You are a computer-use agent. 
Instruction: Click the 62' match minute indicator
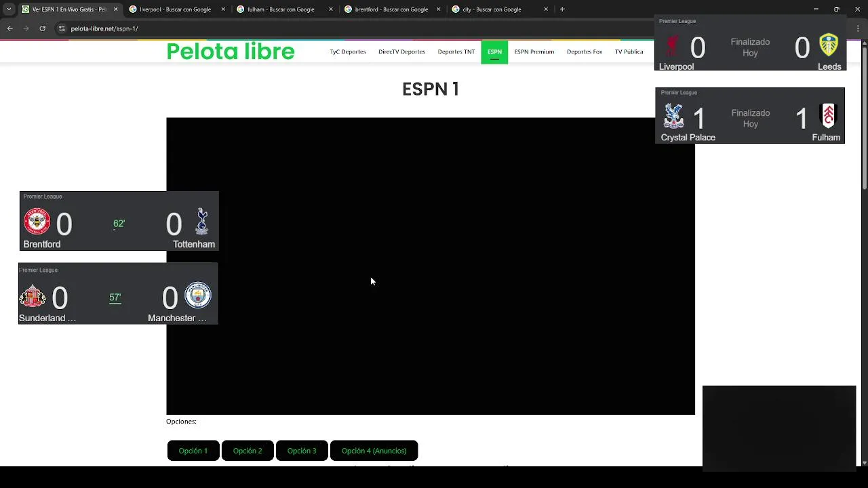(119, 224)
